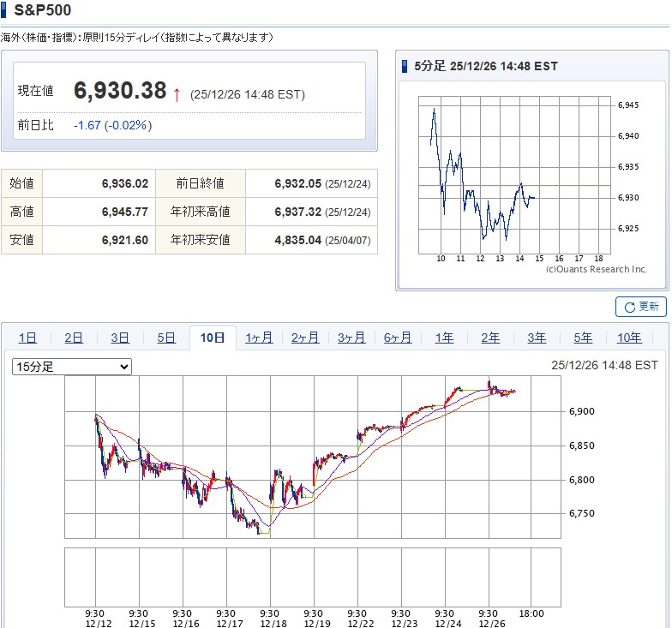Click the red up-arrow beside current price
672x628 pixels.
point(177,93)
